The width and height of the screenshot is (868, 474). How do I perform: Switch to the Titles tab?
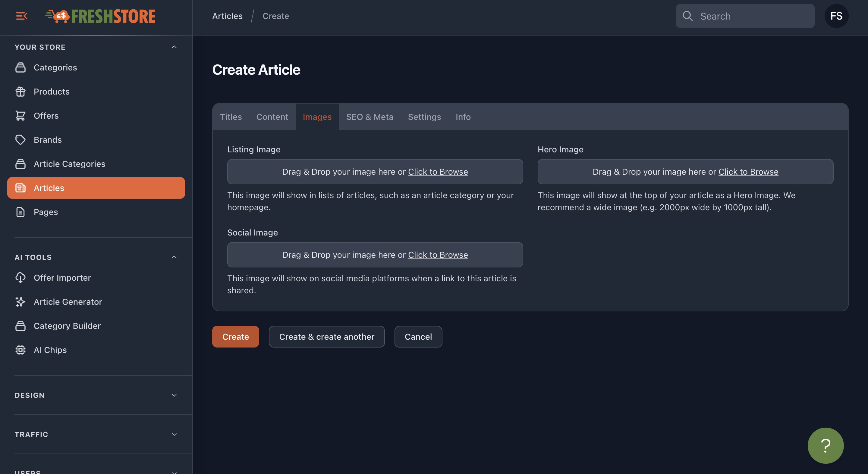231,117
